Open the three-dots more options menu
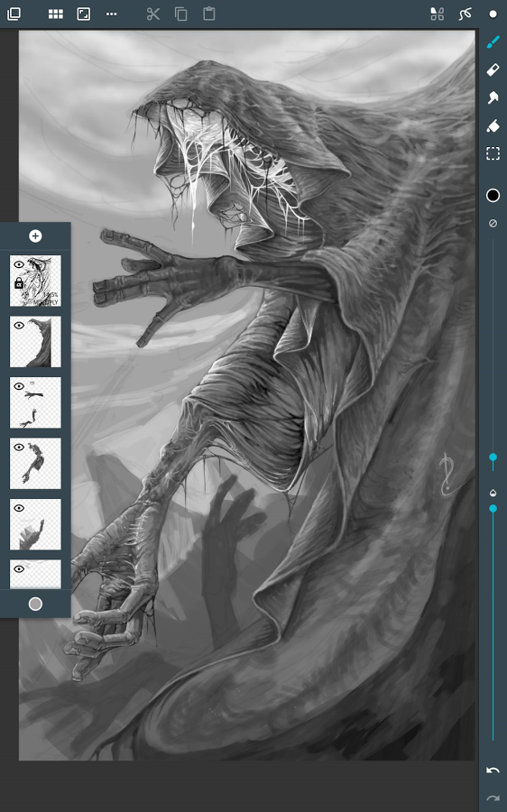Viewport: 507px width, 812px height. tap(111, 14)
